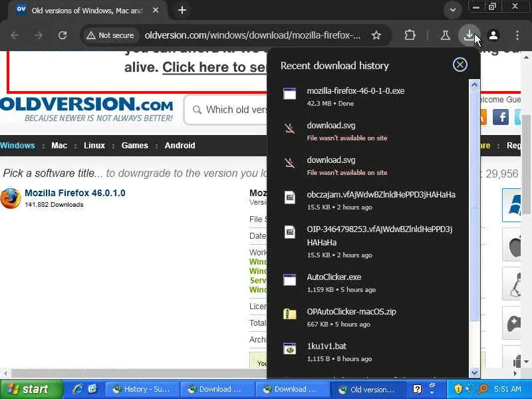Click the download list scroll up arrow

[x=474, y=84]
